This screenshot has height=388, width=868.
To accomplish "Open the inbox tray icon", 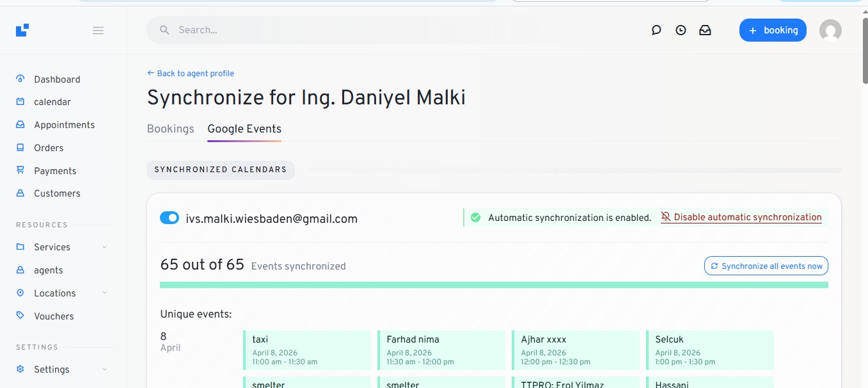I will point(705,30).
